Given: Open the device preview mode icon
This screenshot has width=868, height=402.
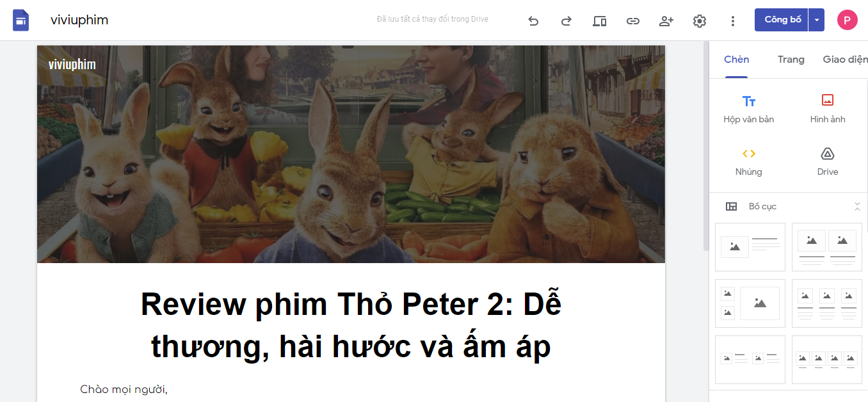Looking at the screenshot, I should (x=600, y=20).
